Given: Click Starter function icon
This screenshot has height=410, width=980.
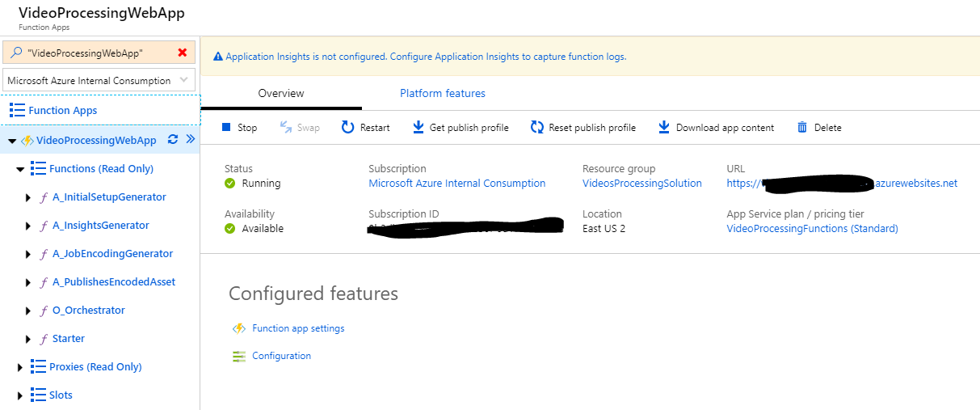Looking at the screenshot, I should coord(44,339).
